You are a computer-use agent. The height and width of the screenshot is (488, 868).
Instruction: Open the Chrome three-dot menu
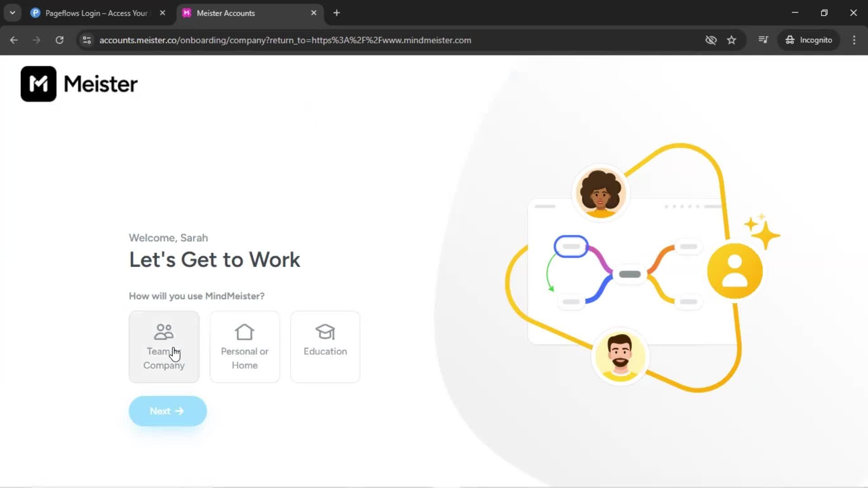click(854, 40)
